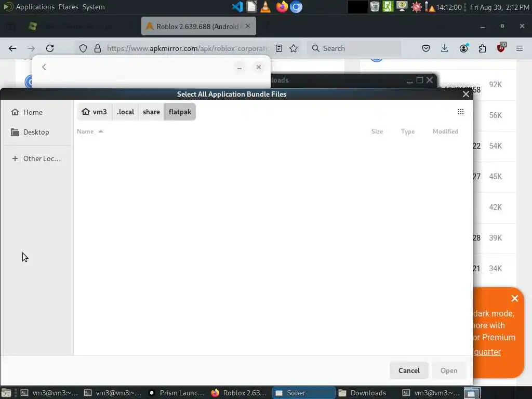The image size is (532, 399).
Task: Sort files by Modified column
Action: pyautogui.click(x=445, y=131)
